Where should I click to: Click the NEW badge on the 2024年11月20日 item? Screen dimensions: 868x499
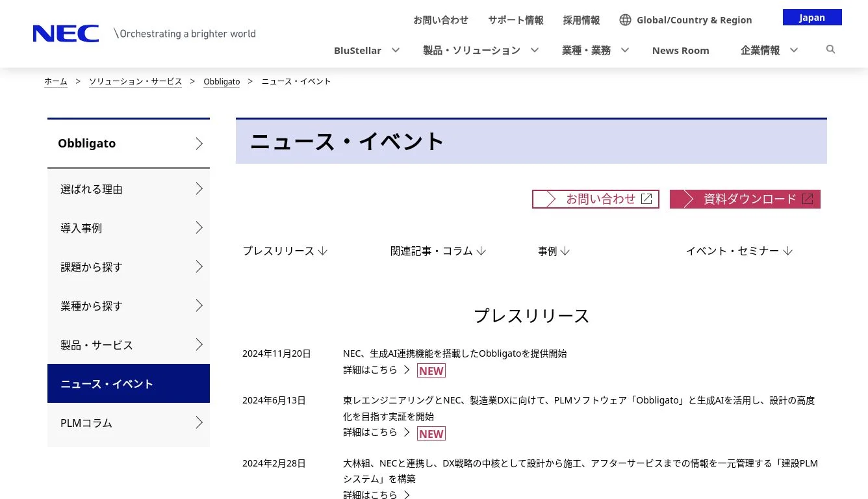(x=431, y=370)
